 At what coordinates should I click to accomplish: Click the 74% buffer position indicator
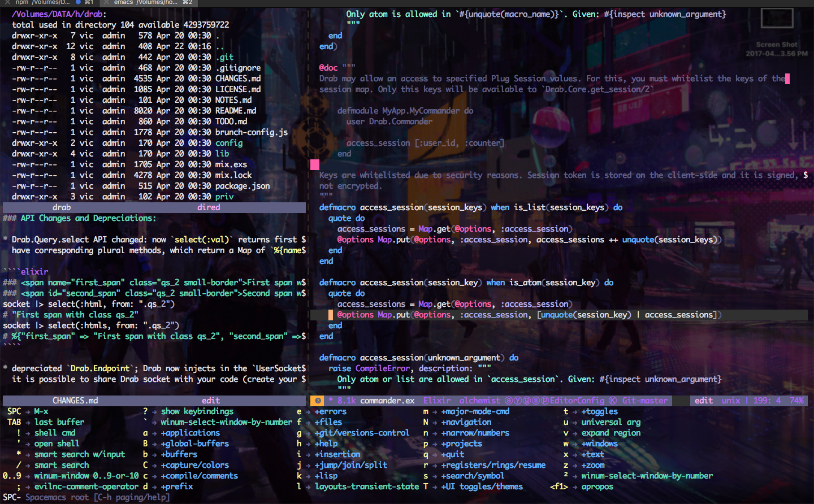pyautogui.click(x=796, y=401)
